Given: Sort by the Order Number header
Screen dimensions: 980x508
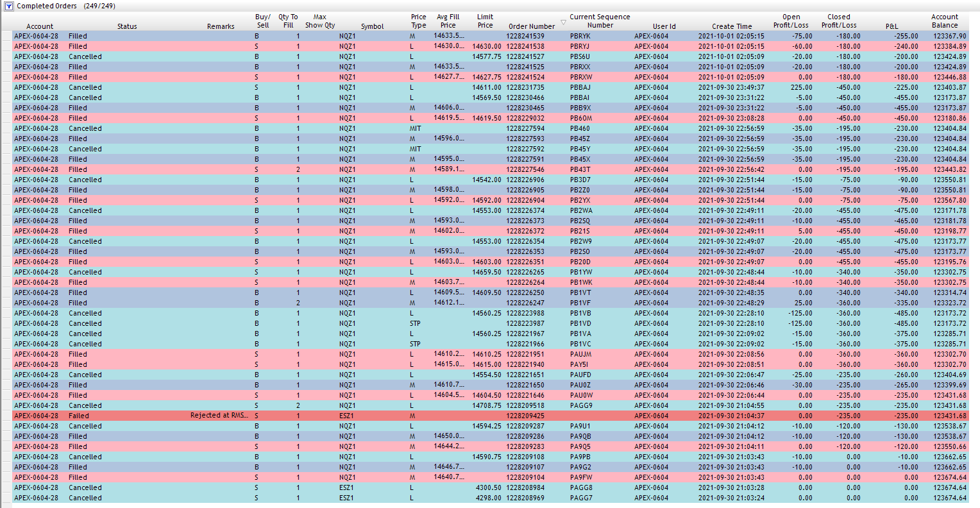Looking at the screenshot, I should click(532, 26).
